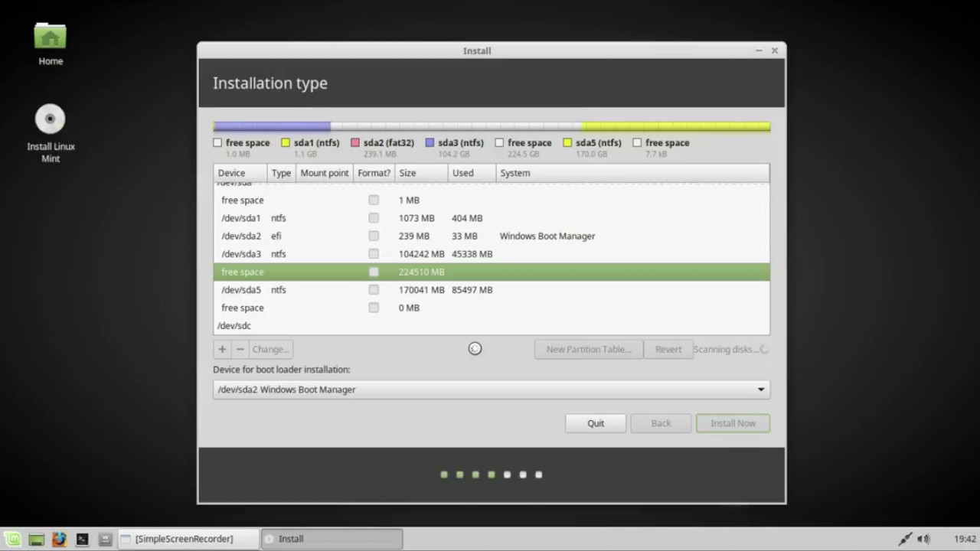980x551 pixels.
Task: Switch to Install taskbar window
Action: pos(332,539)
